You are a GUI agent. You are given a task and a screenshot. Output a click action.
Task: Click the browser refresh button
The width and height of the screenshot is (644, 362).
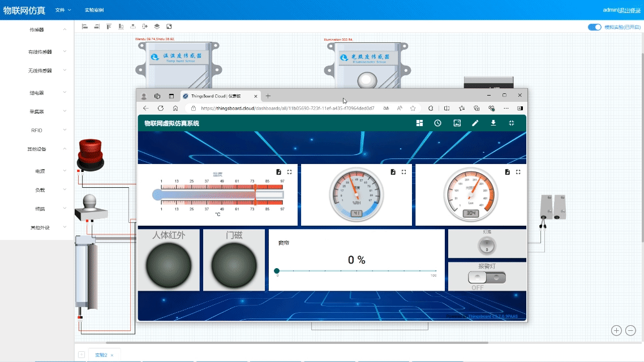point(161,108)
